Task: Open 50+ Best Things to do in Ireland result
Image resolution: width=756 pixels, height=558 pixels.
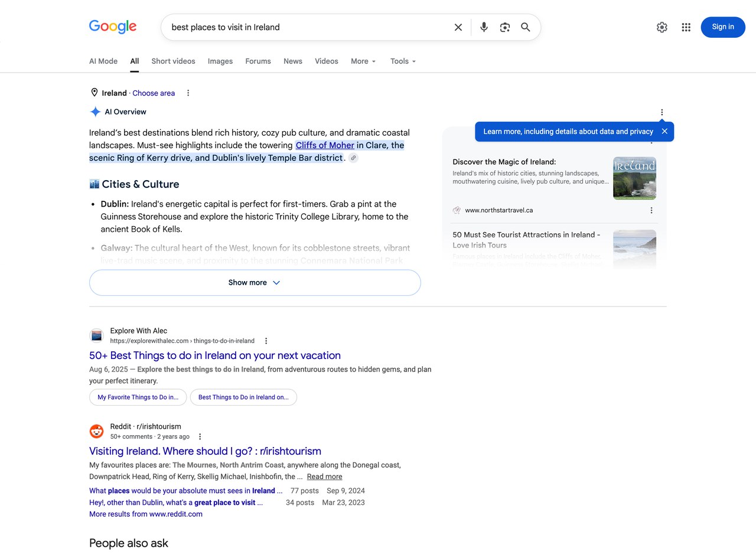Action: (215, 355)
